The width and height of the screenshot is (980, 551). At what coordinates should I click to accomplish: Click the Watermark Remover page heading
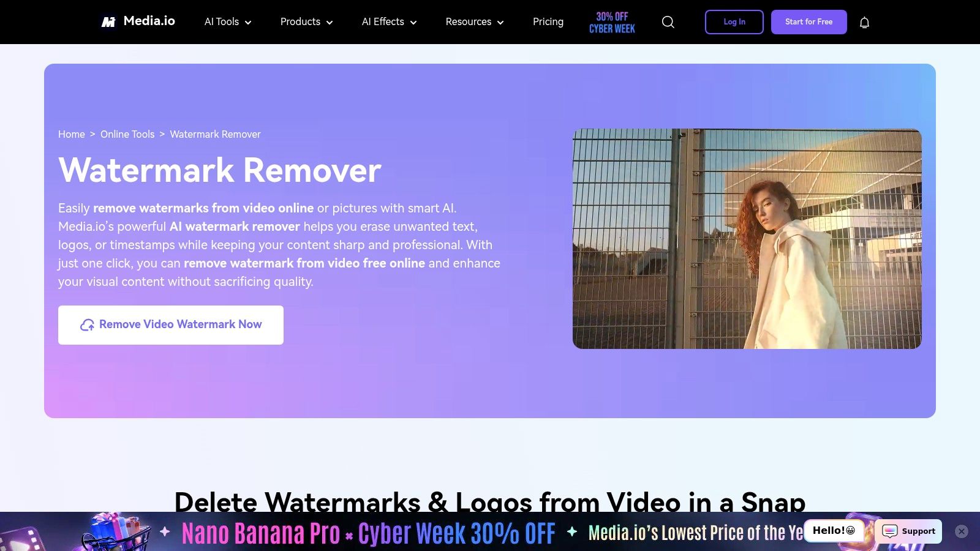tap(220, 170)
